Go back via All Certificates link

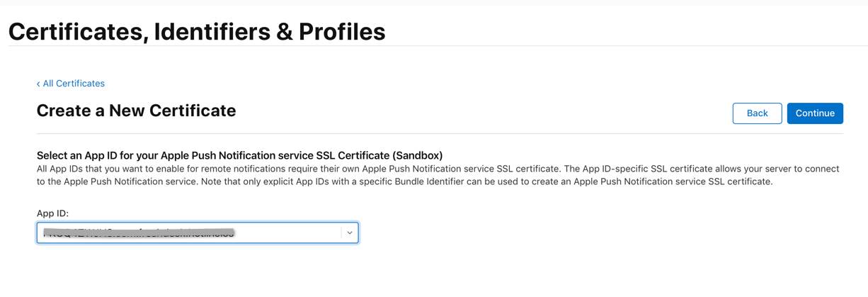coord(71,84)
